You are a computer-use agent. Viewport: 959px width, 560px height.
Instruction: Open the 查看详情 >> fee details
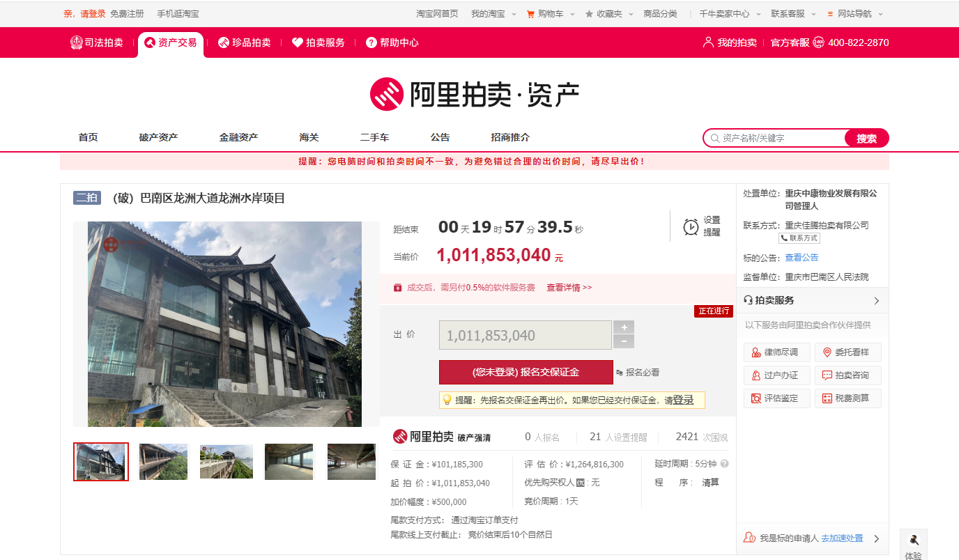(569, 287)
